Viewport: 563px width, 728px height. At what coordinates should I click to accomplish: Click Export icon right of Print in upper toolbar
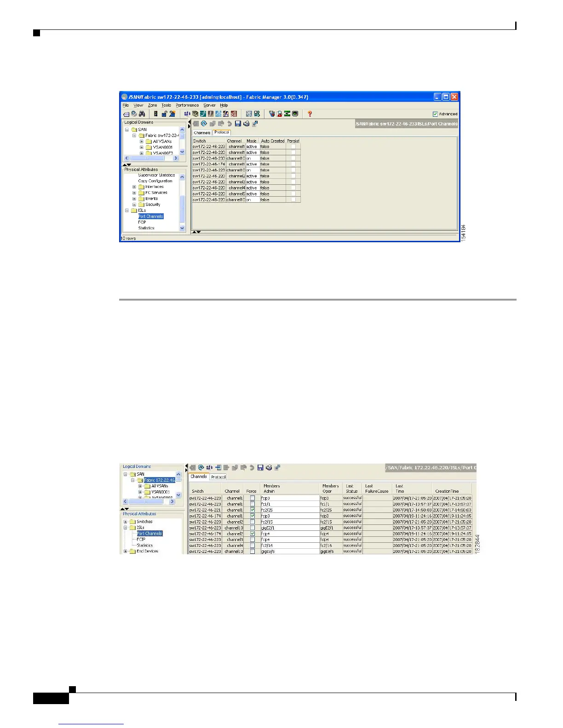tap(255, 124)
